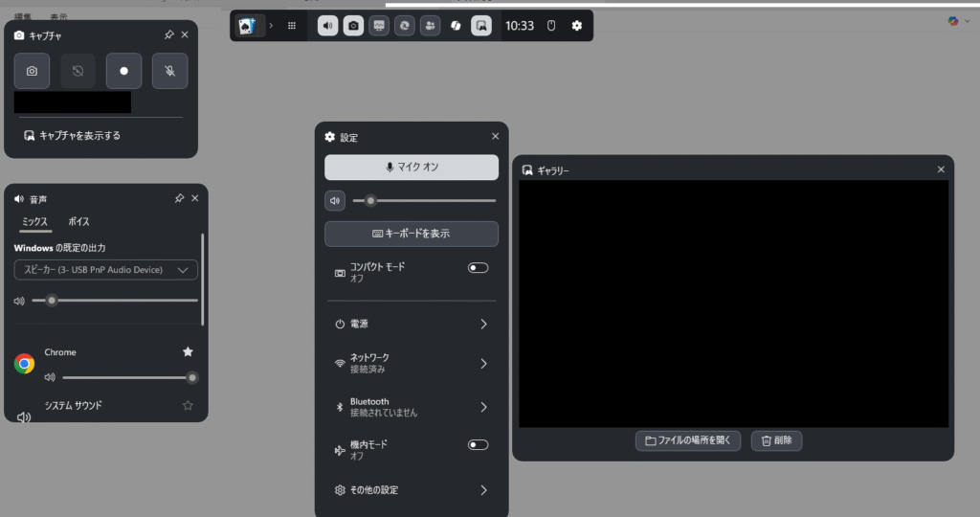Open Game Bar settings gear icon

(576, 26)
